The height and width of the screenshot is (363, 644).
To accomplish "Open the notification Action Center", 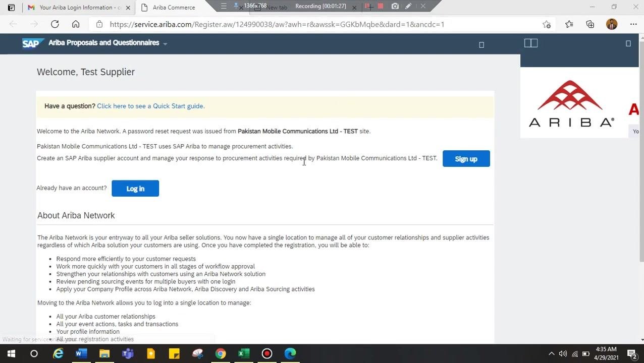I will tap(631, 354).
